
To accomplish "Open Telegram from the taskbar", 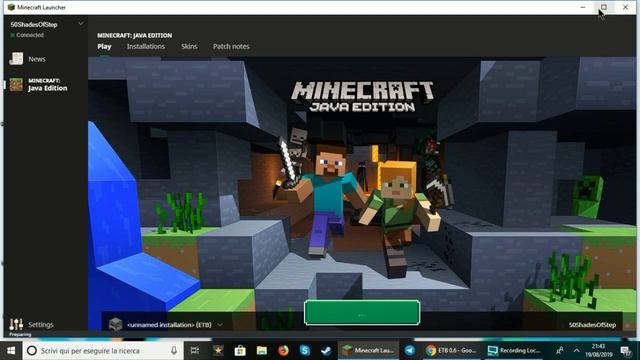I will (x=410, y=351).
